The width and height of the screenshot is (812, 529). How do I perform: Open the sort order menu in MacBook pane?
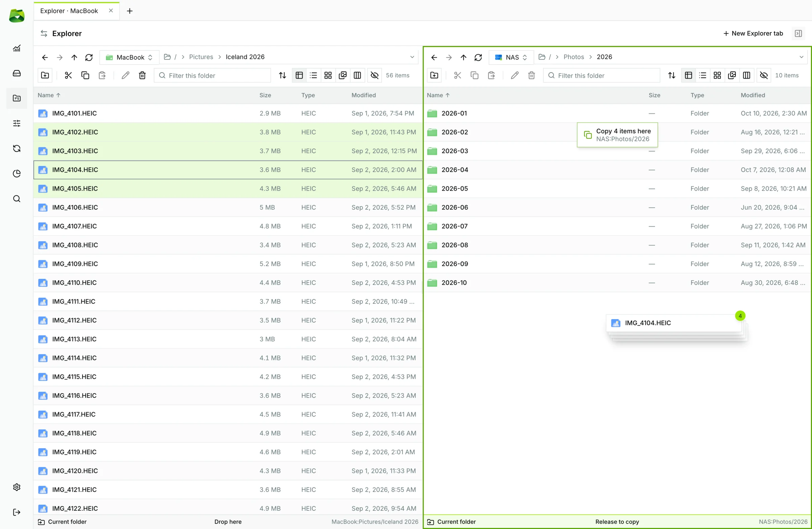(283, 75)
